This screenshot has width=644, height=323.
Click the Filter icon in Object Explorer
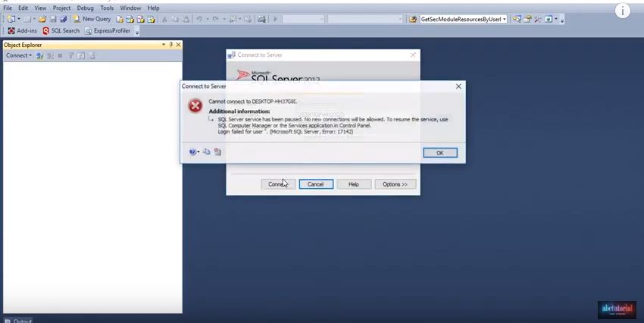pos(70,55)
